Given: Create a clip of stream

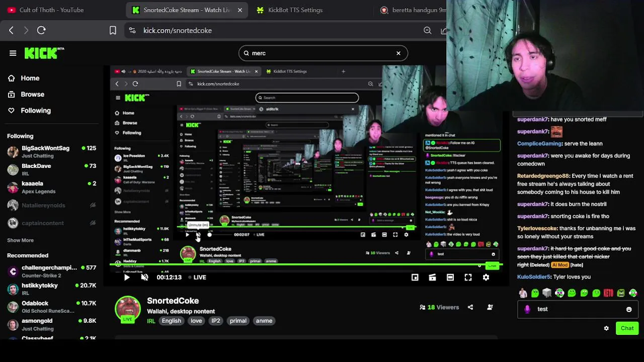Looking at the screenshot, I should click(432, 277).
